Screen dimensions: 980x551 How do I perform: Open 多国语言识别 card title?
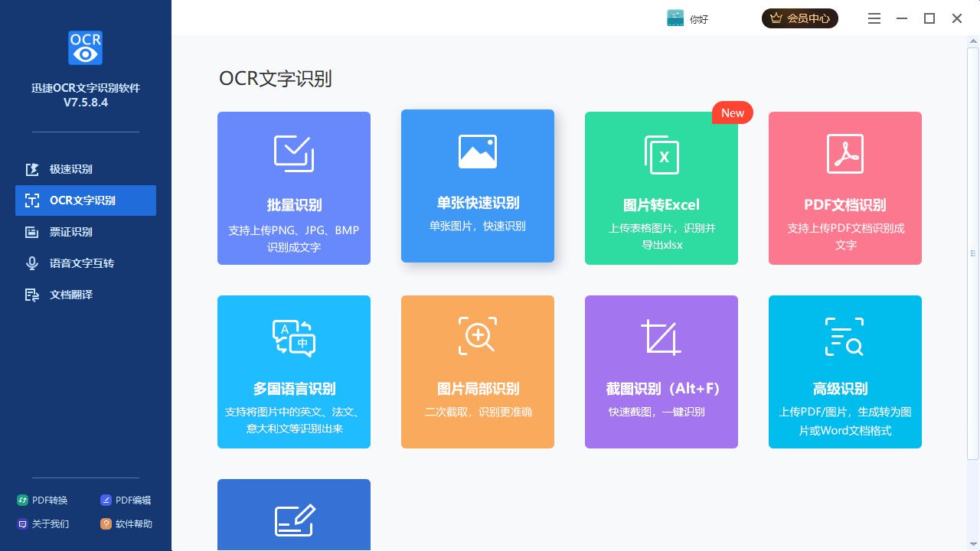(x=294, y=389)
